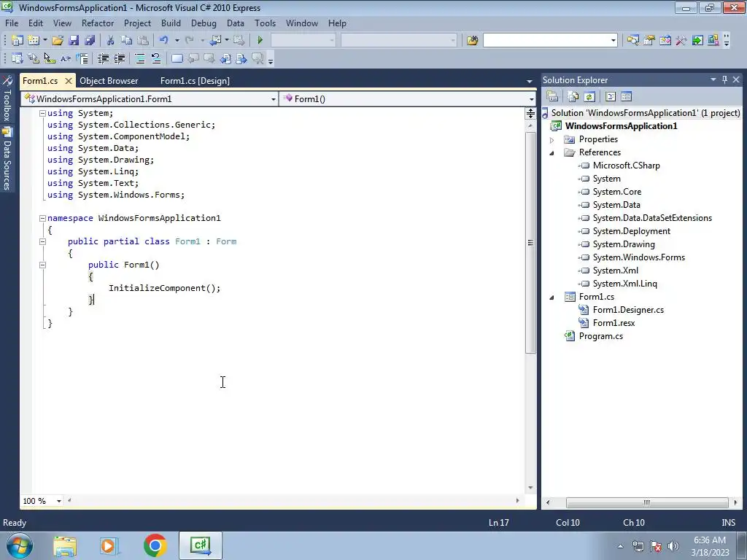Click View Code in the Solution Explorer toolbar
The height and width of the screenshot is (560, 747).
(x=611, y=97)
